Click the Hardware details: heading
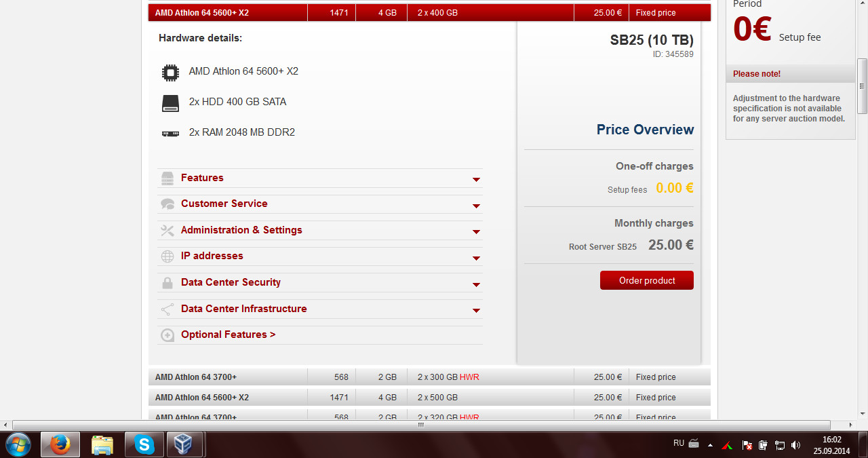Screen dimensions: 868x458 pos(200,38)
